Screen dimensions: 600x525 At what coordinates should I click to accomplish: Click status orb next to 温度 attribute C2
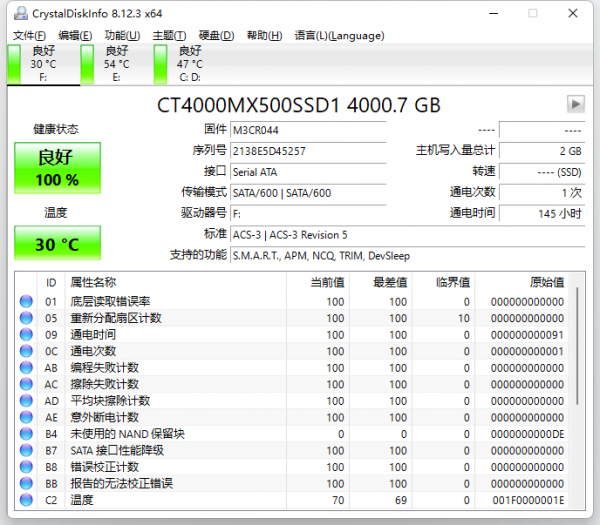[26, 500]
